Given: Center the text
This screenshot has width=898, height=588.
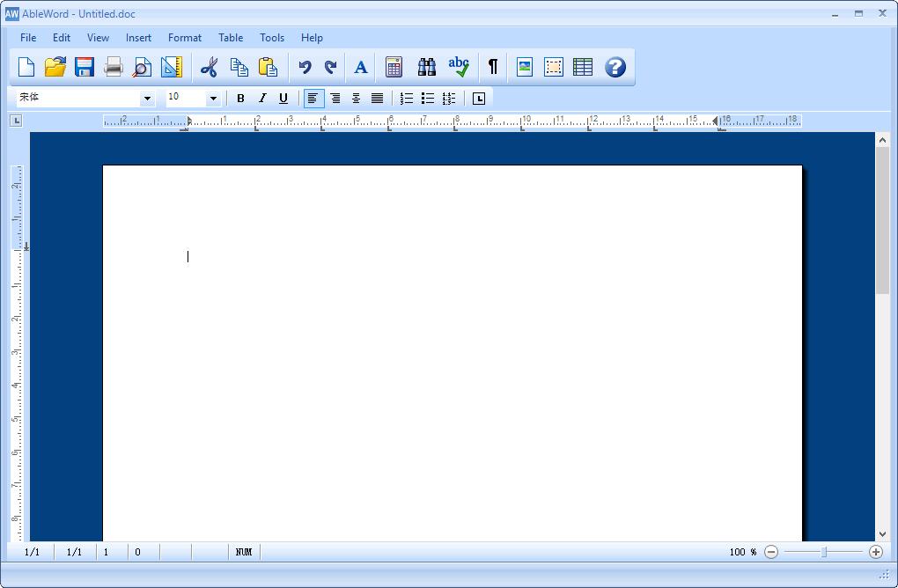Looking at the screenshot, I should [x=357, y=99].
